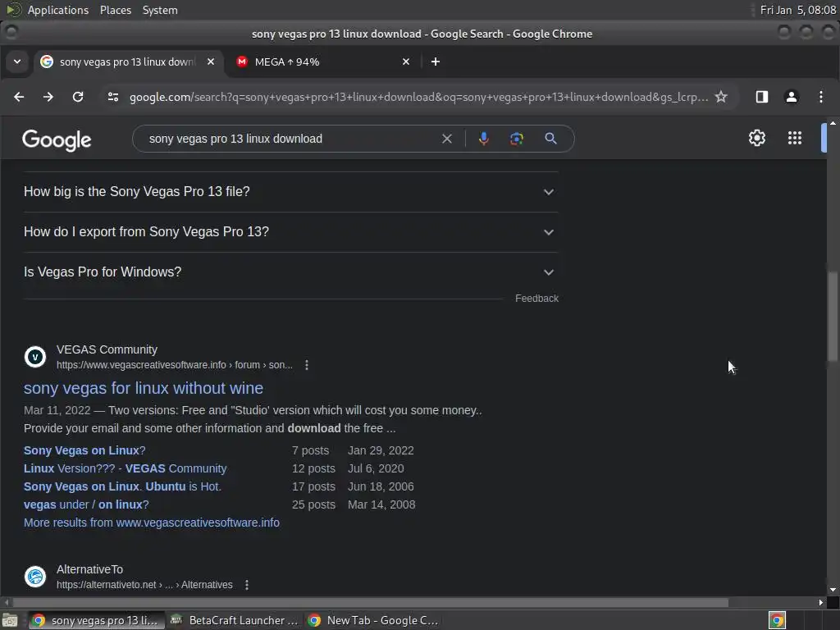Open a new tab with plus button
The image size is (840, 630).
[436, 62]
